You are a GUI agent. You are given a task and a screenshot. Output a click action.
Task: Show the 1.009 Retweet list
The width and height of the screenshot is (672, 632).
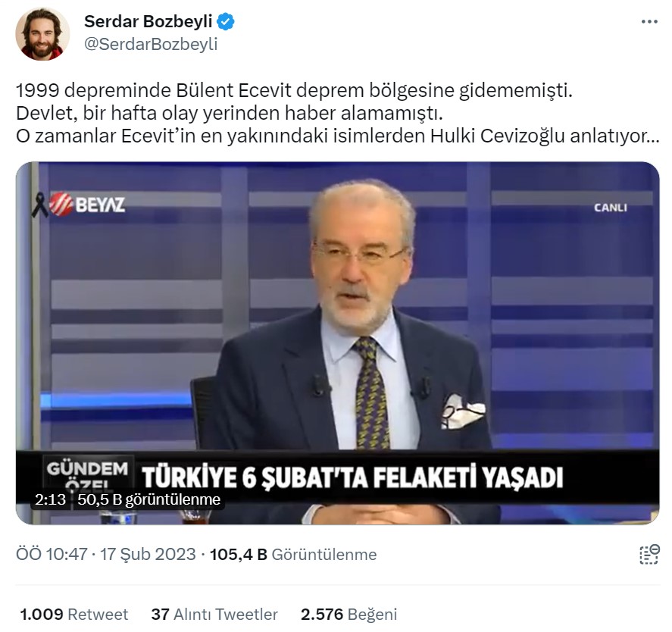73,614
